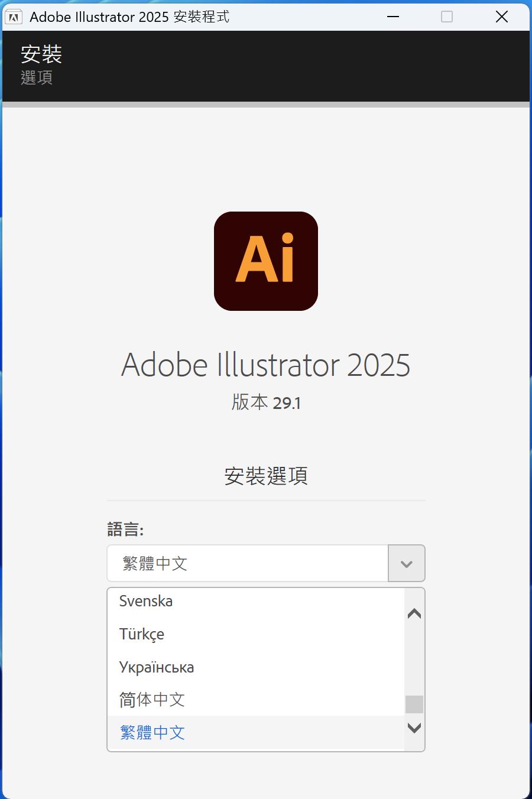Click the scrollbar track above the thumb
The image size is (532, 799).
point(414,656)
